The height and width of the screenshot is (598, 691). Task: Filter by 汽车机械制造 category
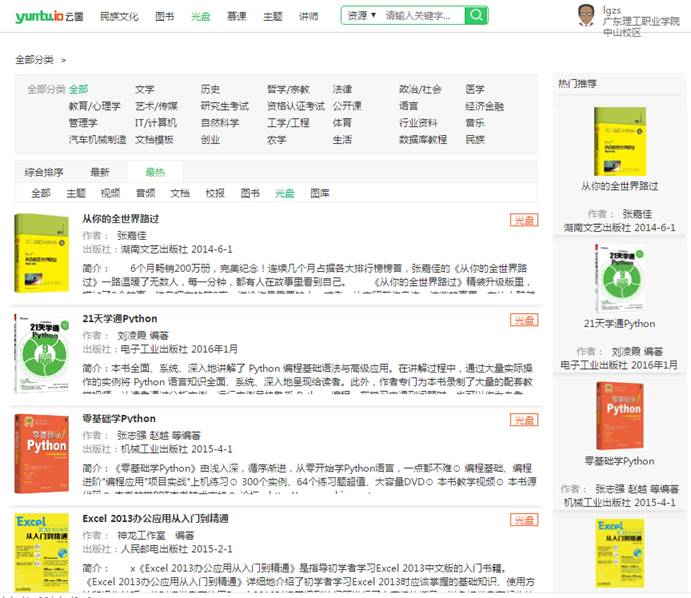click(97, 140)
